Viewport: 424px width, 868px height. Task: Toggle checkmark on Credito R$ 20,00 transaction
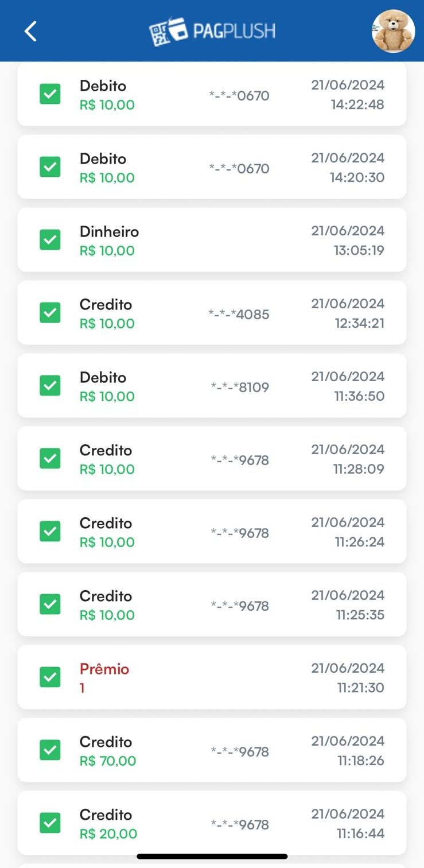click(50, 823)
